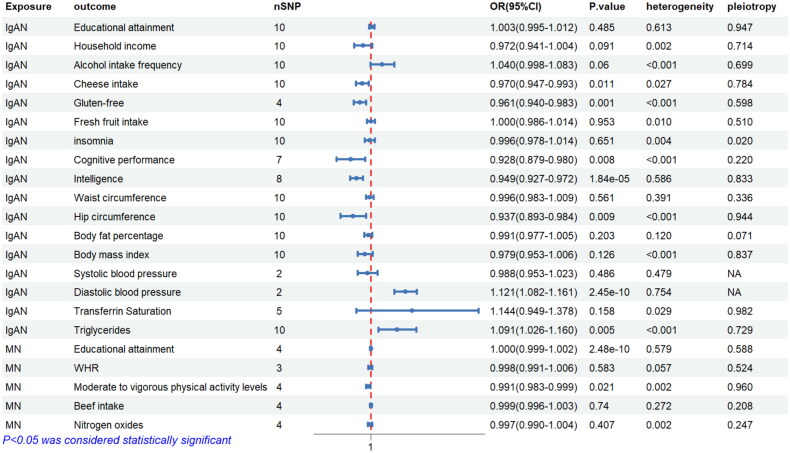This screenshot has width=790, height=453.
Task: Click the OR value '0.949(0.927-0.972)'
Action: pyautogui.click(x=534, y=179)
